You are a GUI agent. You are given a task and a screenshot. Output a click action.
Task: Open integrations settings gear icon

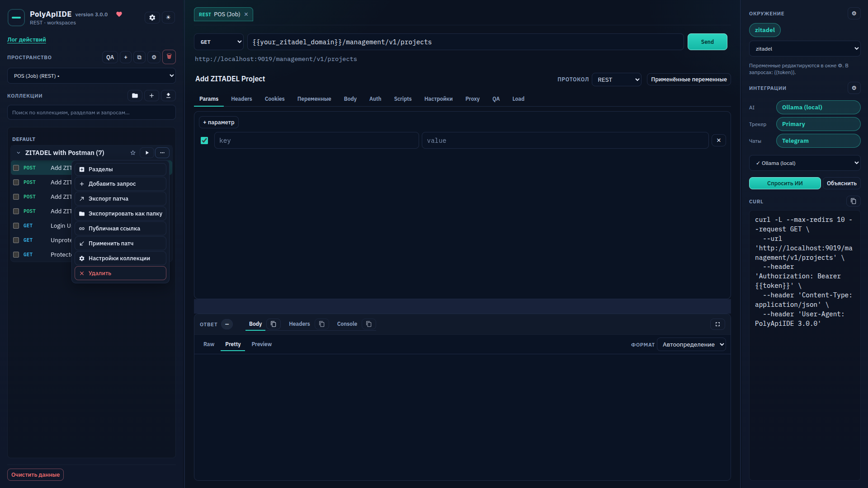tap(854, 88)
